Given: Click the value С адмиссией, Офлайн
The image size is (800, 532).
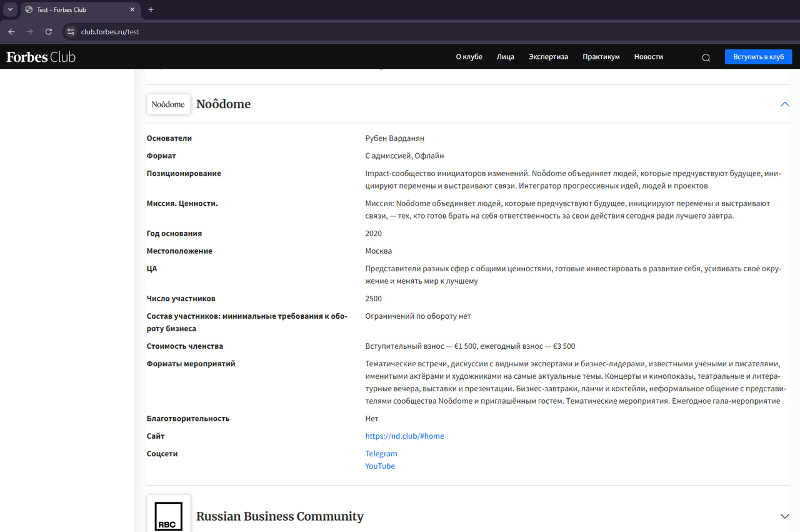Looking at the screenshot, I should pos(404,156).
